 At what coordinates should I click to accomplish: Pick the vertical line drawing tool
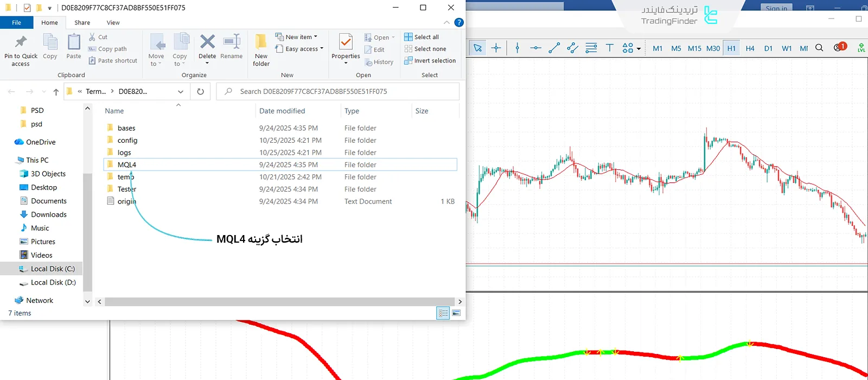517,48
